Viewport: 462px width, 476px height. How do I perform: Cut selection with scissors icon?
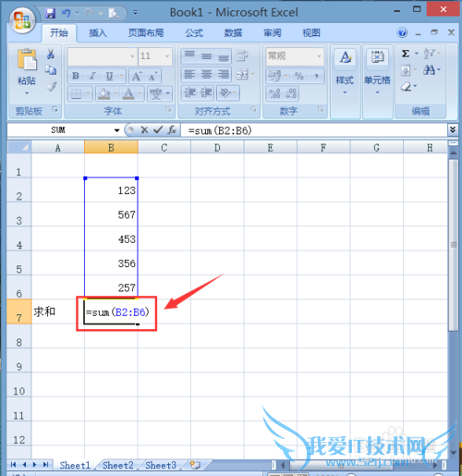point(51,54)
